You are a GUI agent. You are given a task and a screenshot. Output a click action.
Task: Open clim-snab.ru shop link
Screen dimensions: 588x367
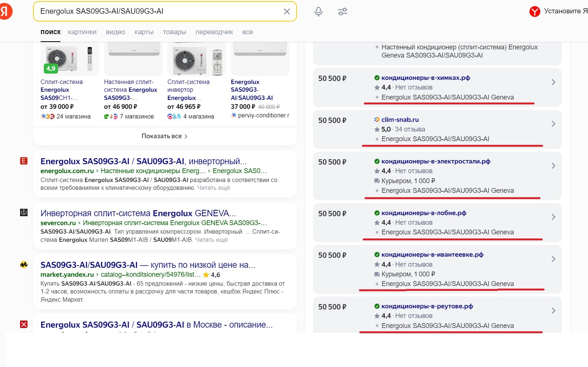400,120
